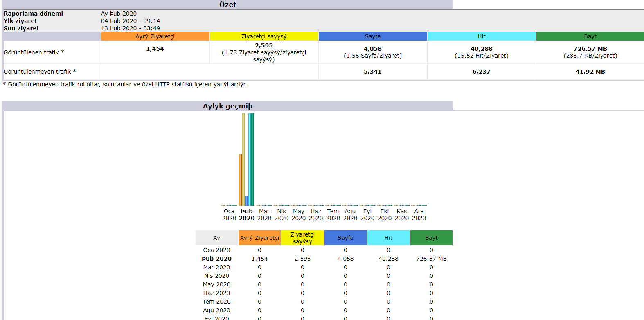Screen dimensions: 644x320
Task: Click the reporting period value "Ay Þub 2020"
Action: 119,14
